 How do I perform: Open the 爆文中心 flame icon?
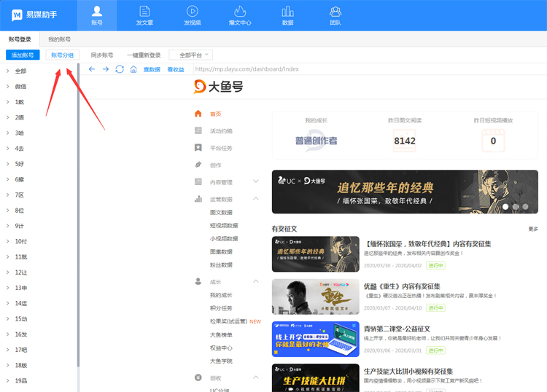240,15
